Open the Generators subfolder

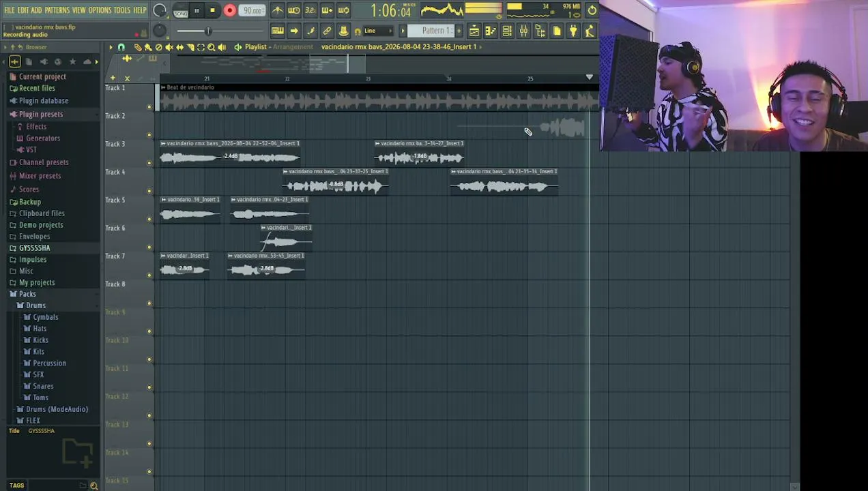click(x=43, y=138)
